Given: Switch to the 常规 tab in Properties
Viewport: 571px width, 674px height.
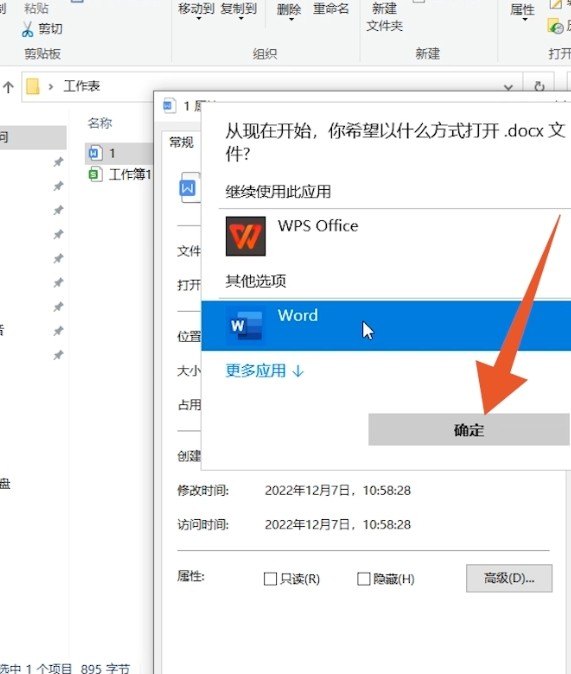Looking at the screenshot, I should tap(181, 142).
